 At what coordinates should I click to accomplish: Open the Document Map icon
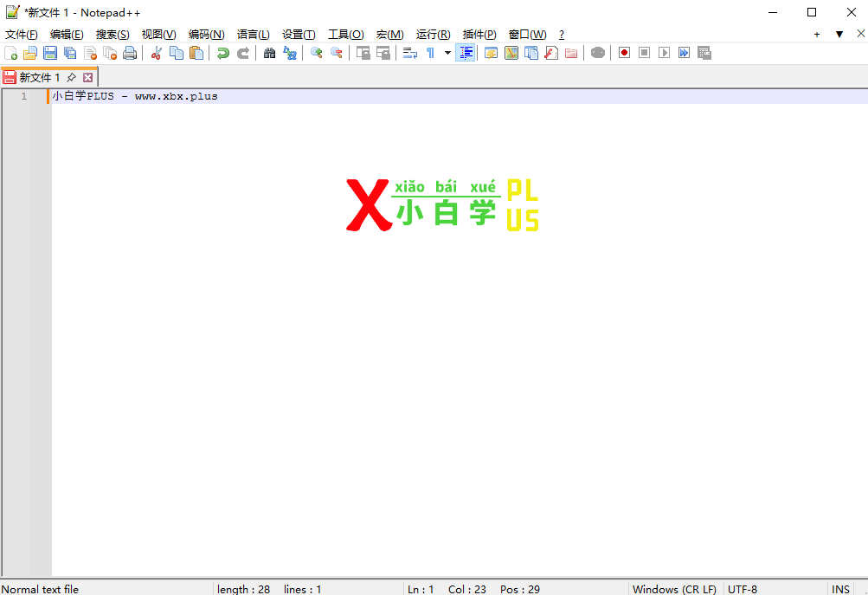coord(511,52)
